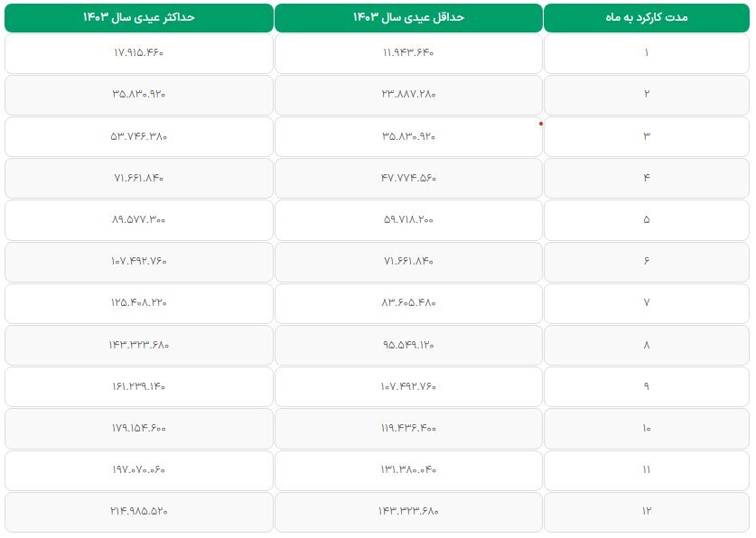This screenshot has height=538, width=756.
Task: Click minimum bonus value 23.887.280 in month 2 row
Action: [408, 94]
